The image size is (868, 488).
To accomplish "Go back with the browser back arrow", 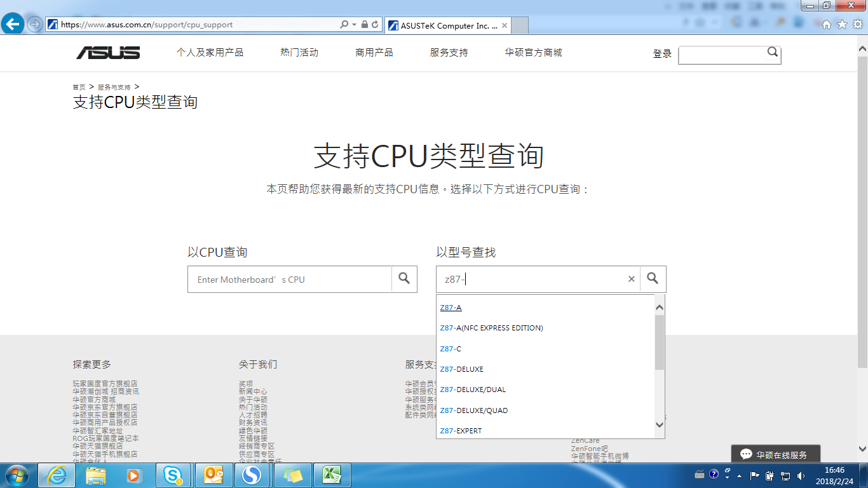I will (x=13, y=25).
